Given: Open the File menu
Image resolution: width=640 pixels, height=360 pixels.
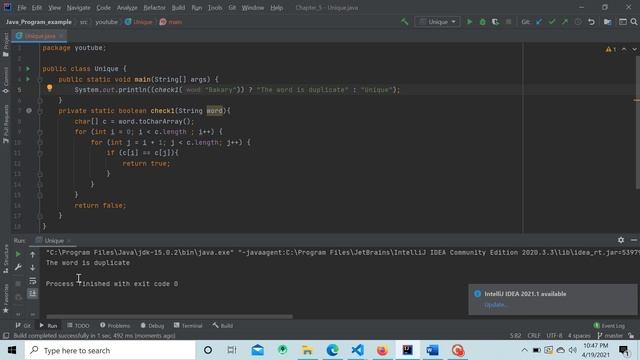Looking at the screenshot, I should [22, 8].
